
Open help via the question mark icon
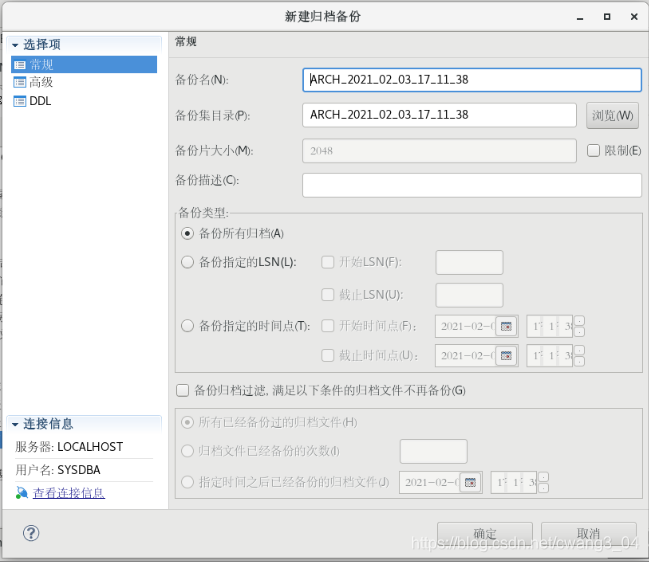(31, 533)
